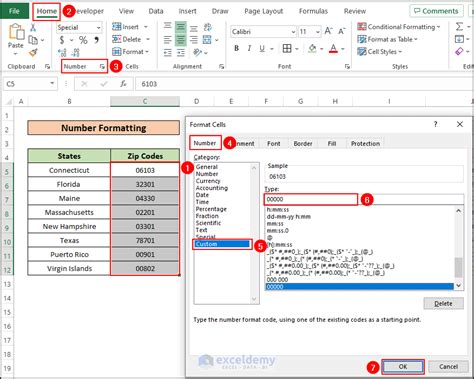Click the Center align icon
474x379 pixels.
pyautogui.click(x=180, y=40)
